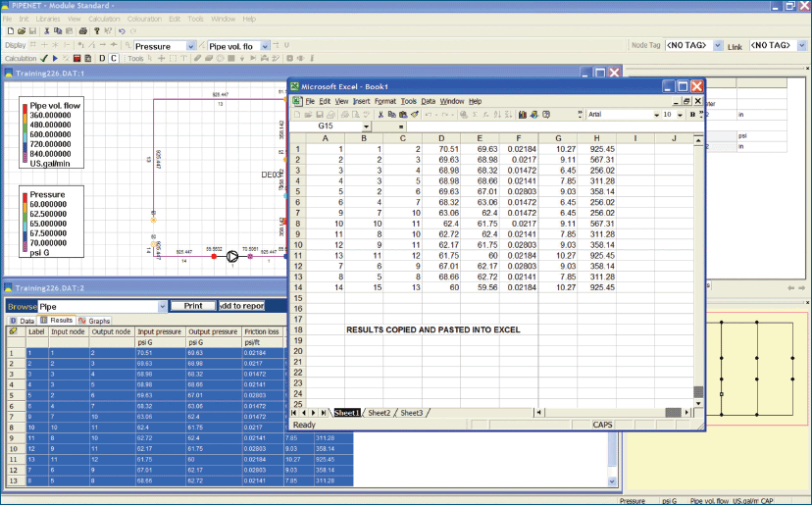Open the Pipe vol. flow display dropdown
This screenshot has width=812, height=505.
(265, 46)
